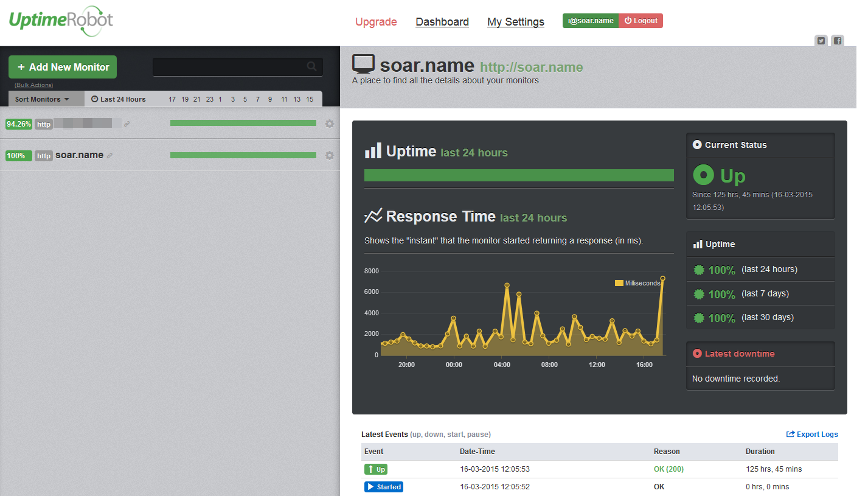868x496 pixels.
Task: Click the Twitter icon in header
Action: coord(821,41)
